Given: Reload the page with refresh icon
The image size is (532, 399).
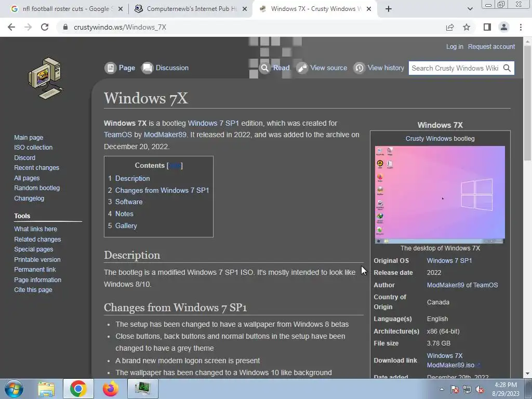Looking at the screenshot, I should point(45,27).
